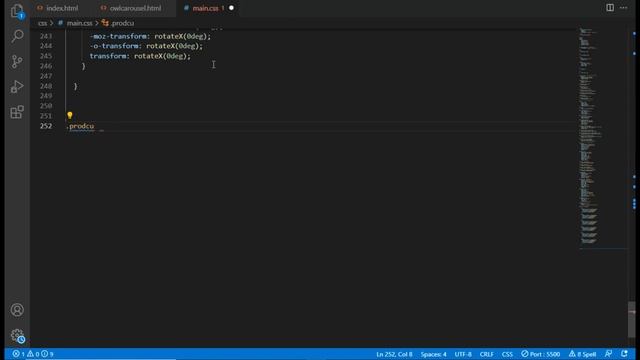This screenshot has height=360, width=640.
Task: Click the closing brace on line 246
Action: click(83, 66)
